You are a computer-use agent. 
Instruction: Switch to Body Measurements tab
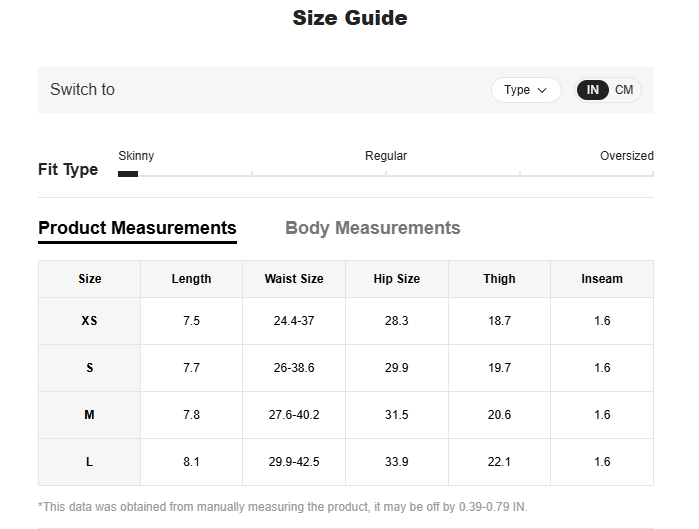(372, 228)
